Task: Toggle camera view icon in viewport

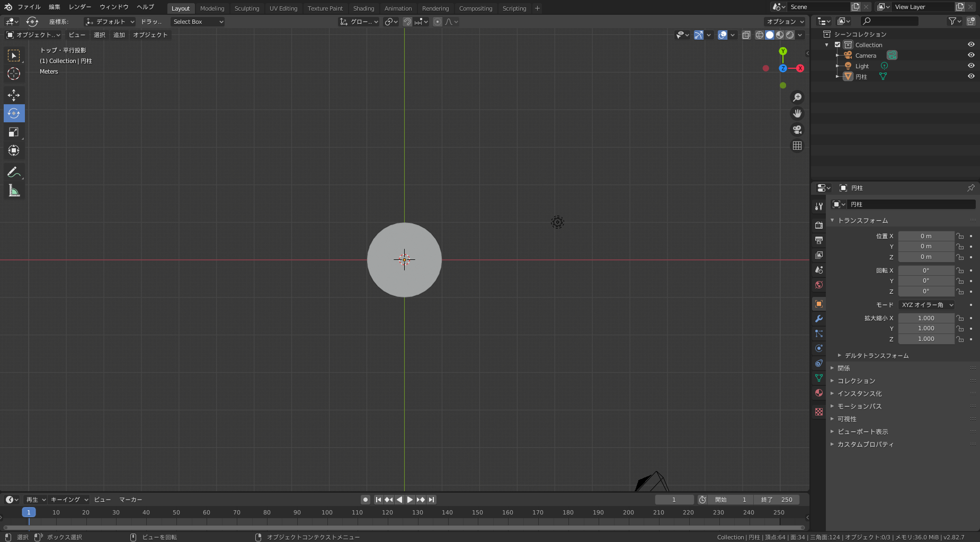Action: tap(797, 130)
